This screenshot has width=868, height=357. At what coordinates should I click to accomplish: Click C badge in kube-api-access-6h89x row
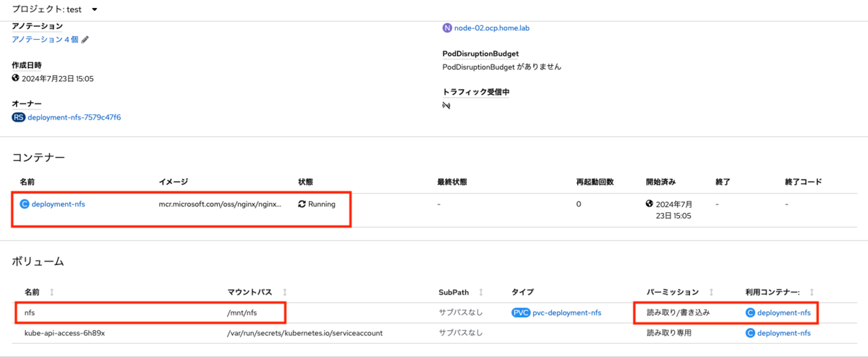[x=750, y=333]
